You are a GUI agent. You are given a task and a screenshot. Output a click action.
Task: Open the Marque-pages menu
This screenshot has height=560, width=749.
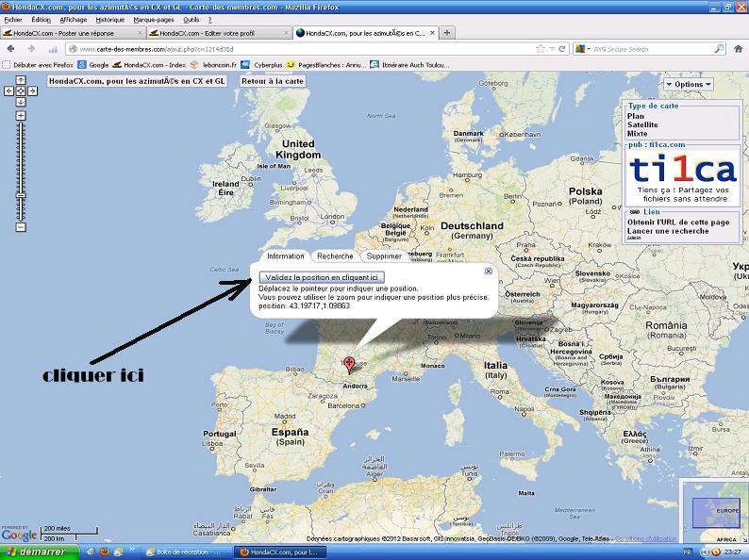tap(154, 20)
